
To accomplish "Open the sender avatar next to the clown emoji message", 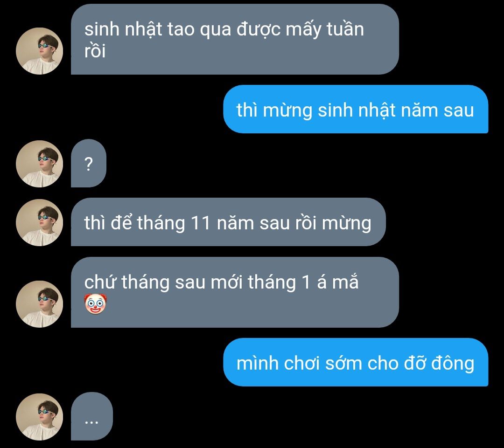I will click(39, 304).
